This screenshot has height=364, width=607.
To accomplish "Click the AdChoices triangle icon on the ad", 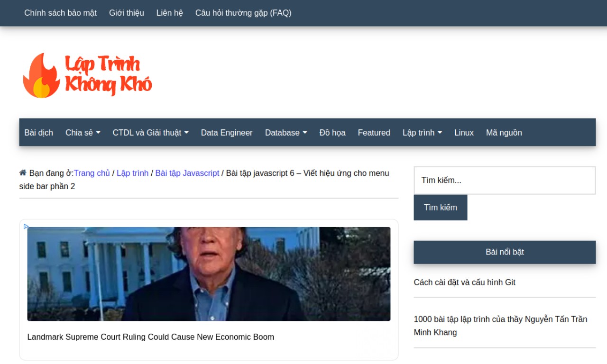I will pyautogui.click(x=26, y=227).
